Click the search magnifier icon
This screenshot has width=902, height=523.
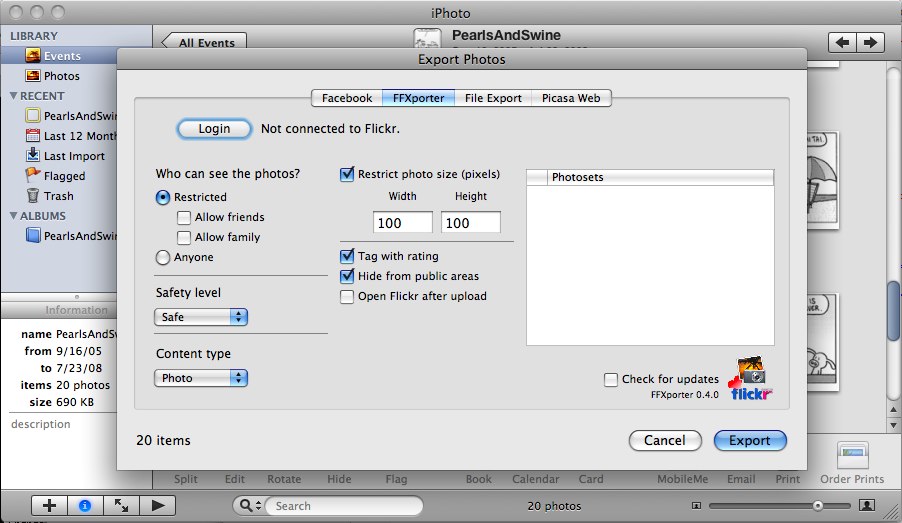246,506
